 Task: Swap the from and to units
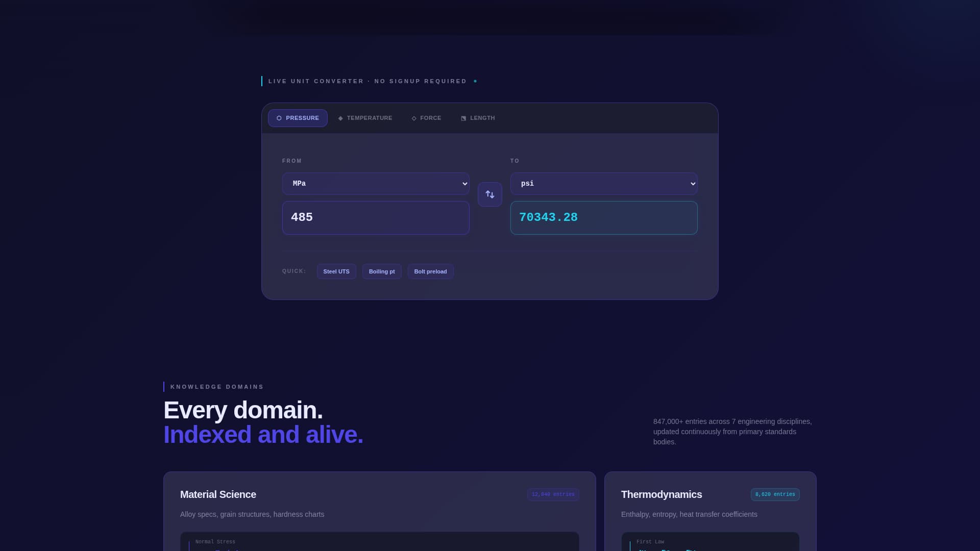pyautogui.click(x=490, y=194)
